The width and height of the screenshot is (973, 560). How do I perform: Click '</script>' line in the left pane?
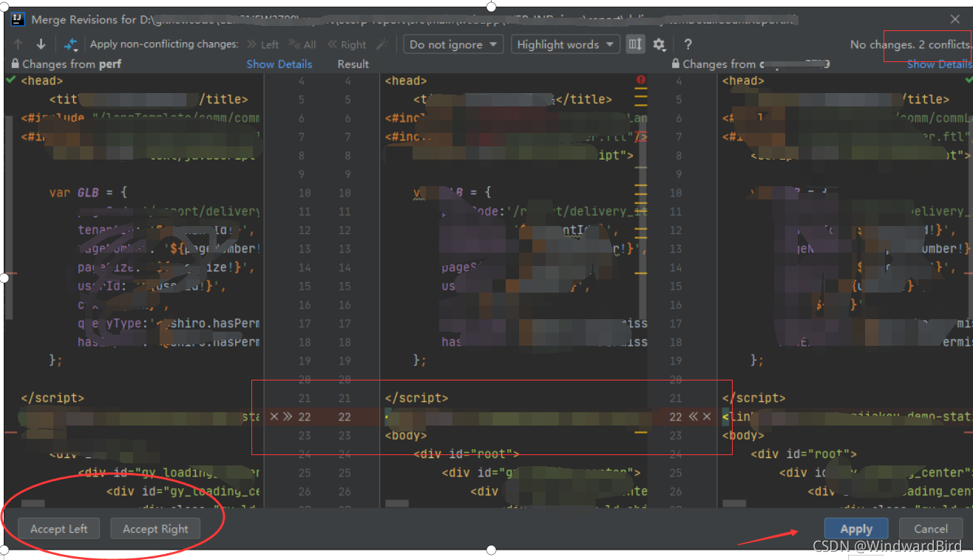click(52, 398)
